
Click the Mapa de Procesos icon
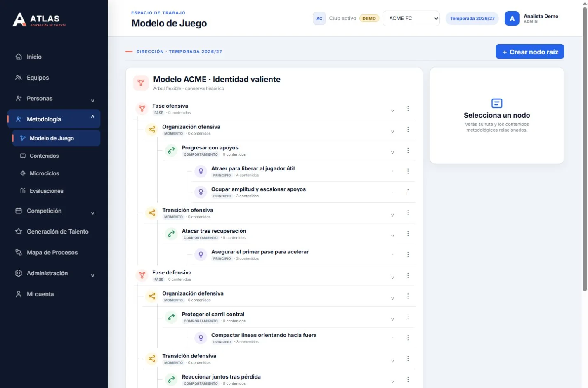click(x=19, y=252)
